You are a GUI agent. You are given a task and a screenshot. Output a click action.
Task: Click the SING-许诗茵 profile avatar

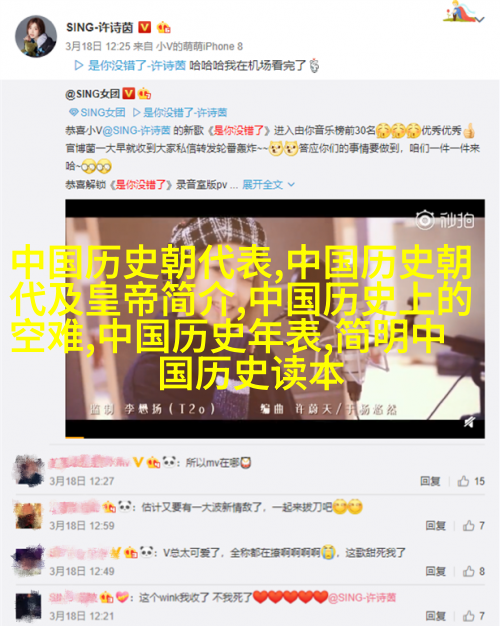tap(36, 37)
